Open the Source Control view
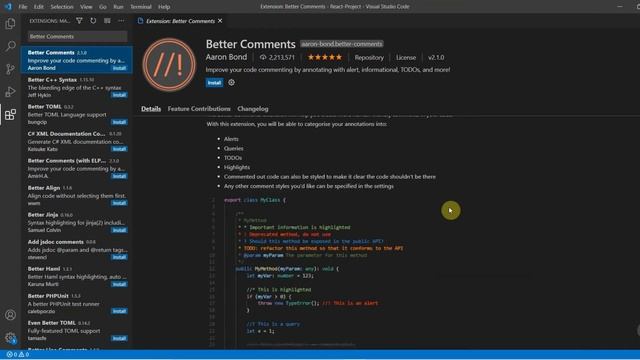640x360 pixels. pos(10,69)
